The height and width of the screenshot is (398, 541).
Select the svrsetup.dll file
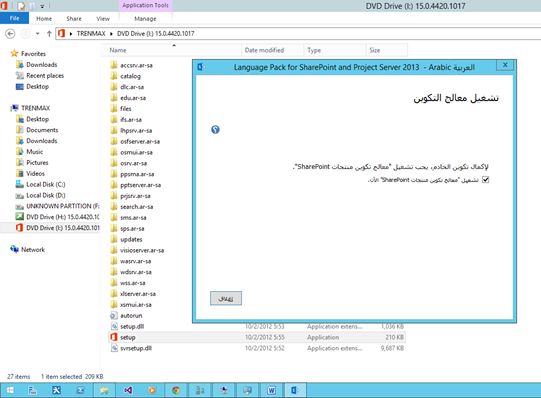pyautogui.click(x=136, y=348)
